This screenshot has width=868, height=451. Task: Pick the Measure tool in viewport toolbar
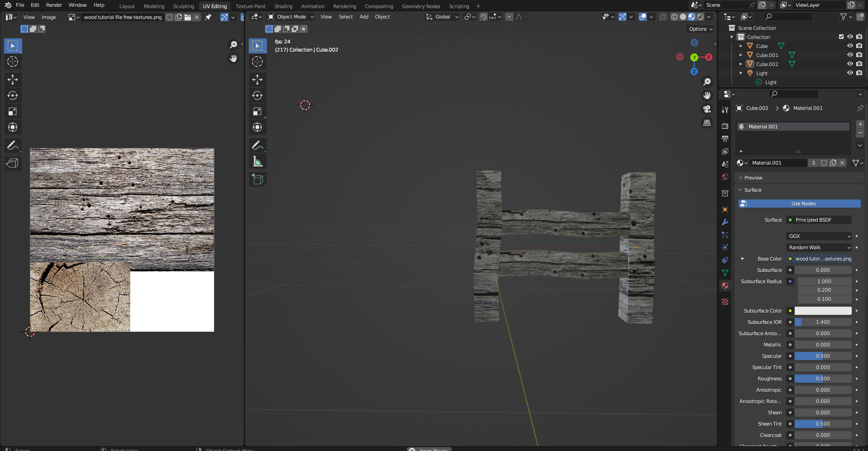[x=257, y=161]
